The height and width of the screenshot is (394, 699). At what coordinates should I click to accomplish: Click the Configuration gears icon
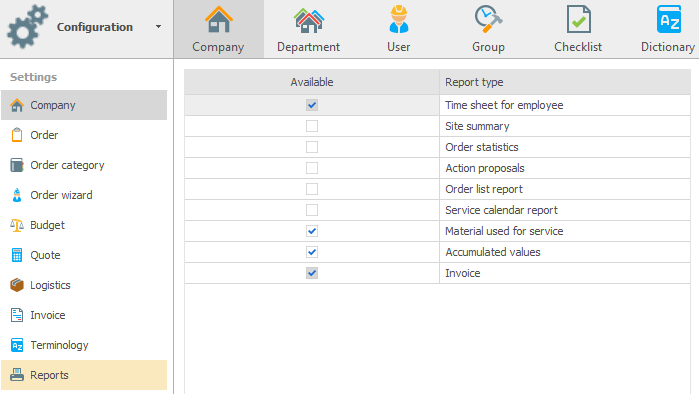coord(28,27)
